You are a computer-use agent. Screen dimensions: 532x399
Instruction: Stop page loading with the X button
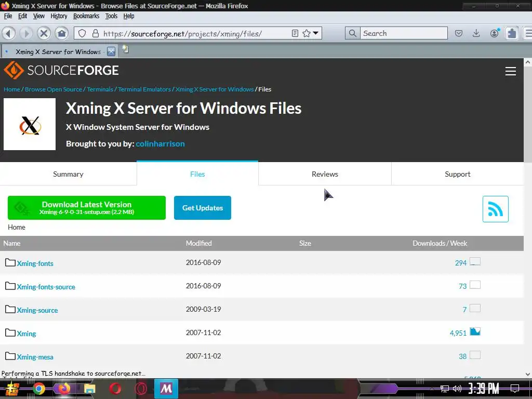tap(44, 33)
